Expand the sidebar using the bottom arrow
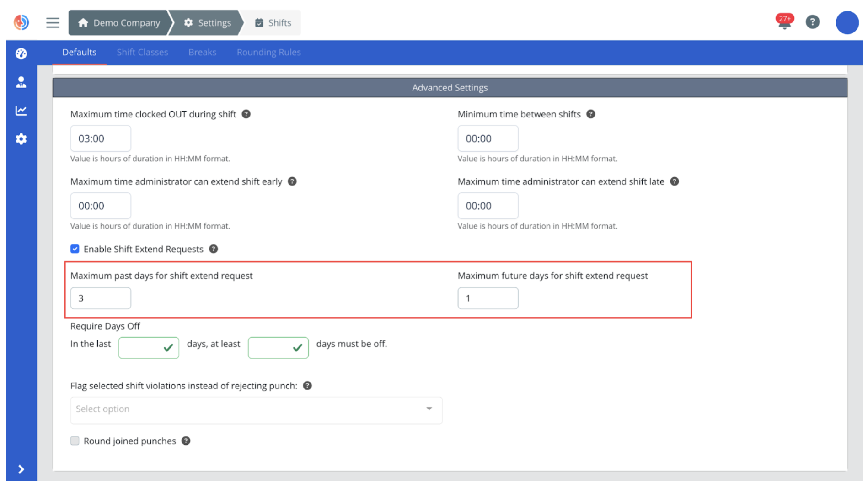The image size is (868, 489). (21, 469)
